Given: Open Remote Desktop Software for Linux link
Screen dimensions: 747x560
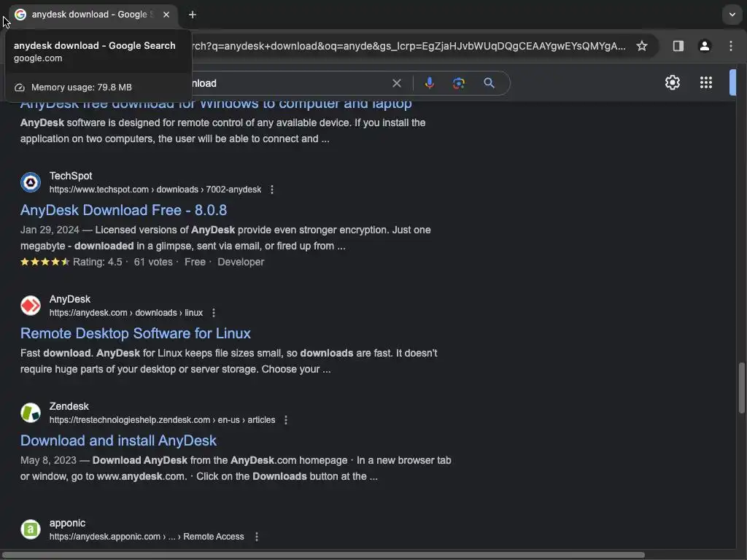Looking at the screenshot, I should pos(135,333).
